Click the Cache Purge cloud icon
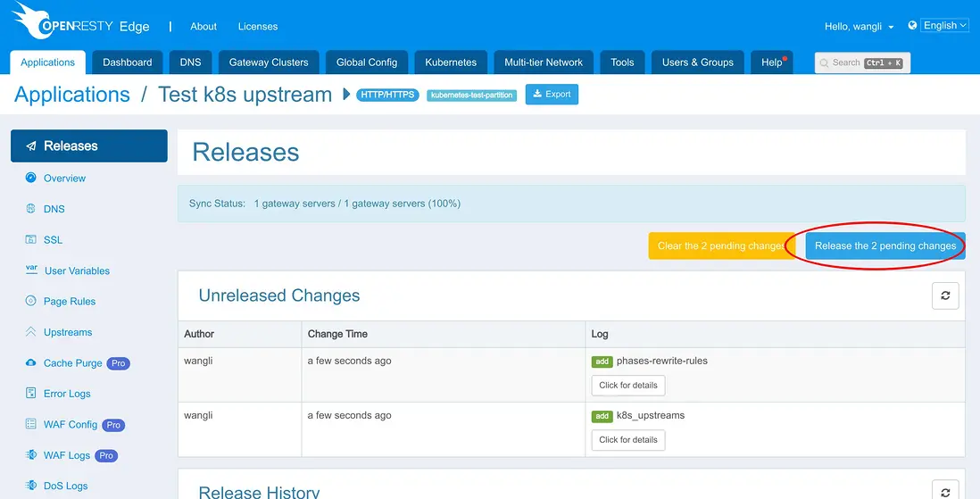 30,362
